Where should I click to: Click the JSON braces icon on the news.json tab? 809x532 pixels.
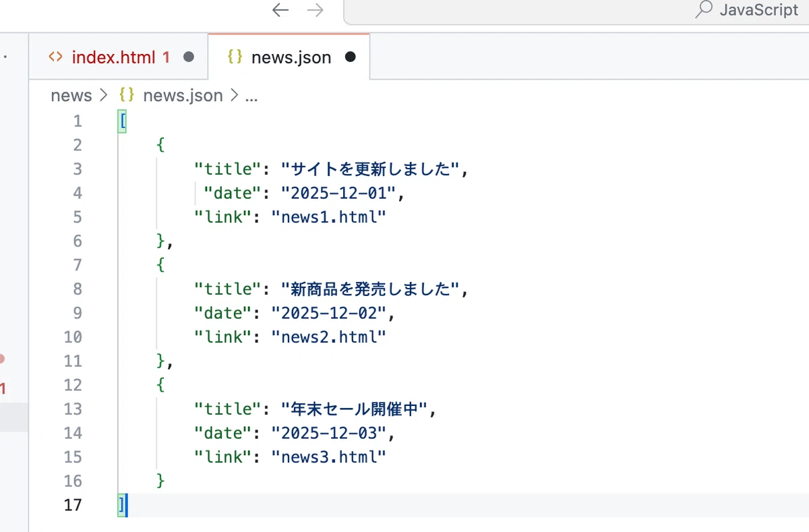pyautogui.click(x=235, y=57)
